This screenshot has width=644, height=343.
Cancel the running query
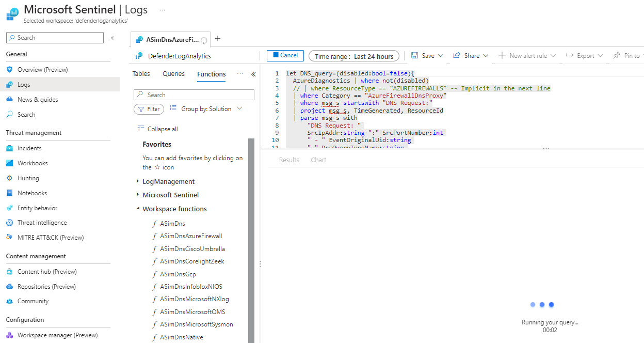[x=285, y=56]
